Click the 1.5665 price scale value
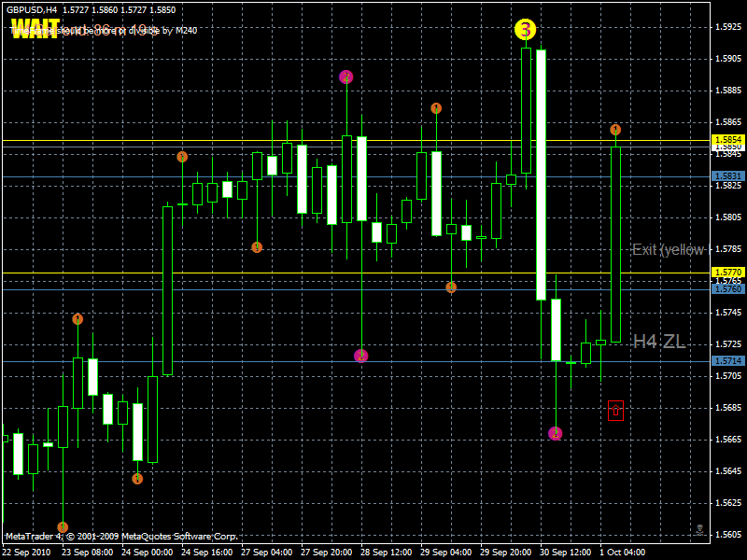The image size is (747, 560). tap(728, 439)
